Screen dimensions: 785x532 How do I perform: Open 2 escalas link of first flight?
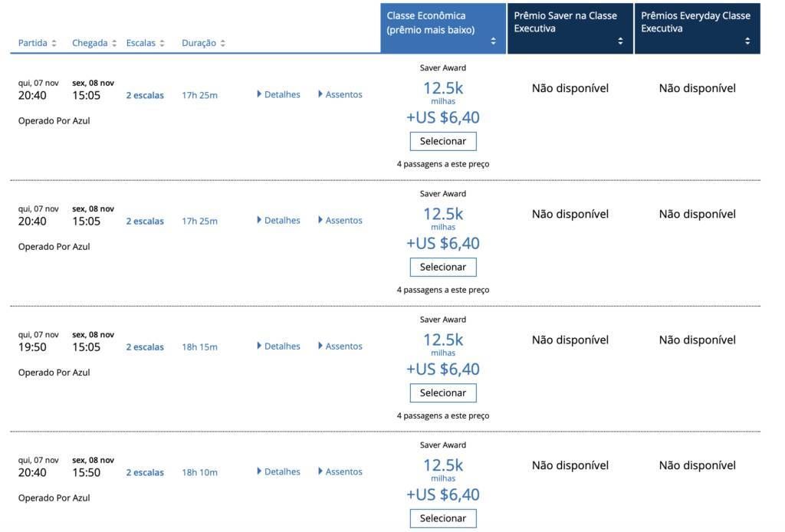[145, 95]
